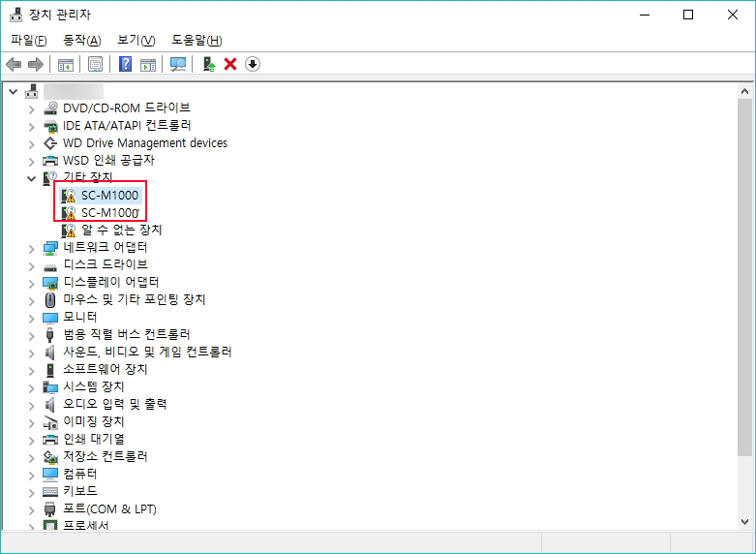756x554 pixels.
Task: Open the 동작(A) menu
Action: 82,40
